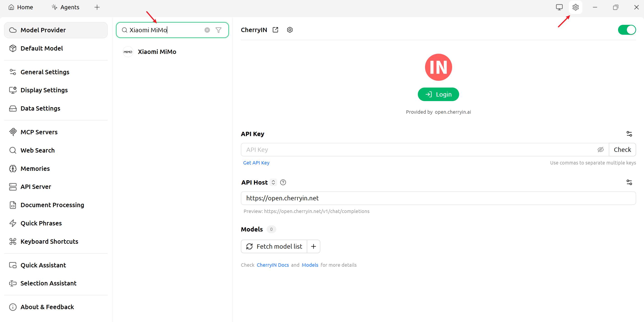The width and height of the screenshot is (644, 322).
Task: Open Keyboard Shortcuts settings
Action: pyautogui.click(x=56, y=241)
